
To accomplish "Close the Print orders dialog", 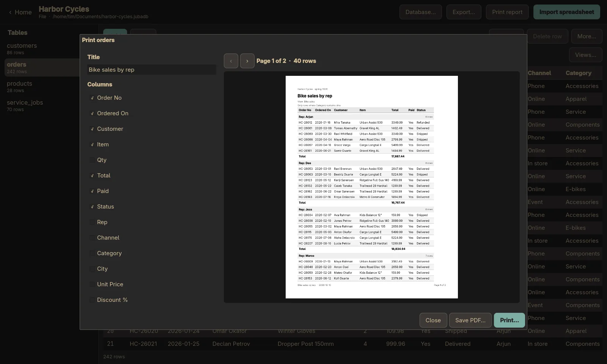I will click(x=433, y=320).
